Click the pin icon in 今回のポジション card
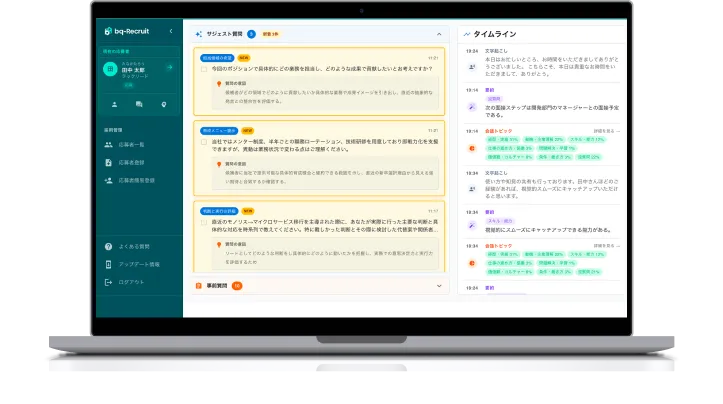Image resolution: width=723 pixels, height=404 pixels. coord(219,84)
